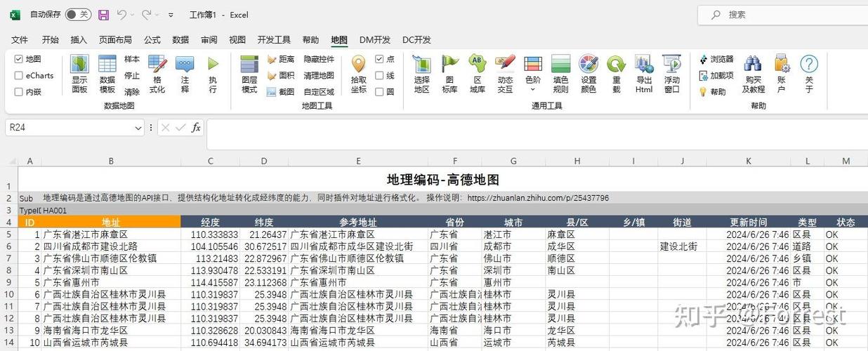
Task: Click the 隐藏控件 hide controls button
Action: (319, 59)
